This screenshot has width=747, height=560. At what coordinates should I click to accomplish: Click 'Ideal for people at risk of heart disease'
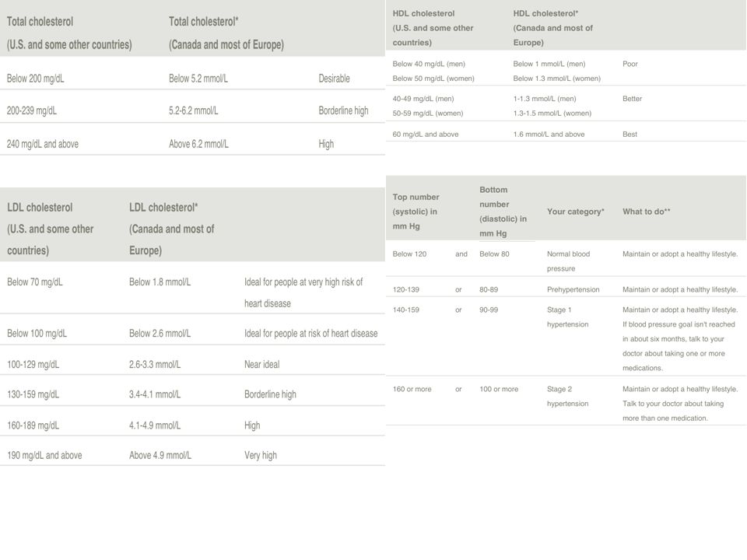point(310,334)
